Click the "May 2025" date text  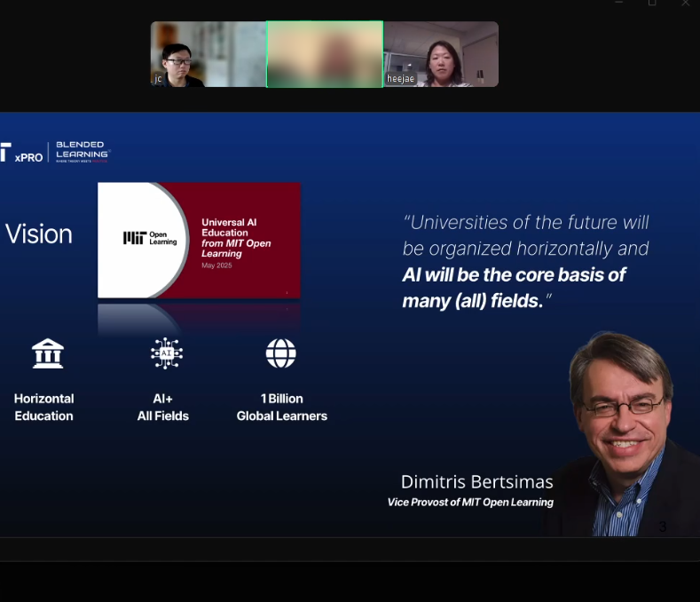(216, 265)
